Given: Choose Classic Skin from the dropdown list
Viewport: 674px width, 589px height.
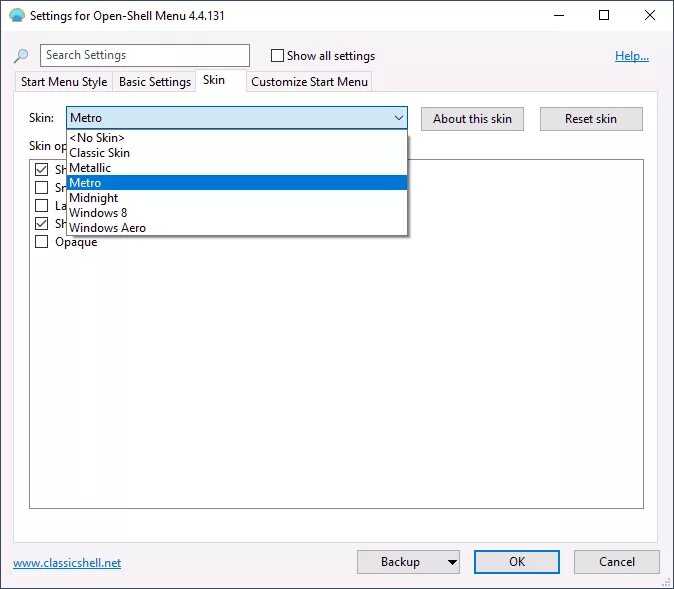Looking at the screenshot, I should click(x=237, y=153).
